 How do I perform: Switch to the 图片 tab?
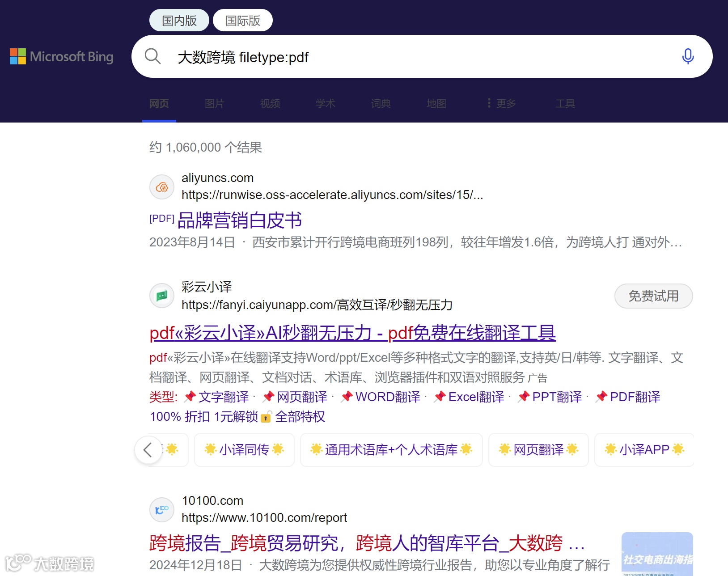214,103
